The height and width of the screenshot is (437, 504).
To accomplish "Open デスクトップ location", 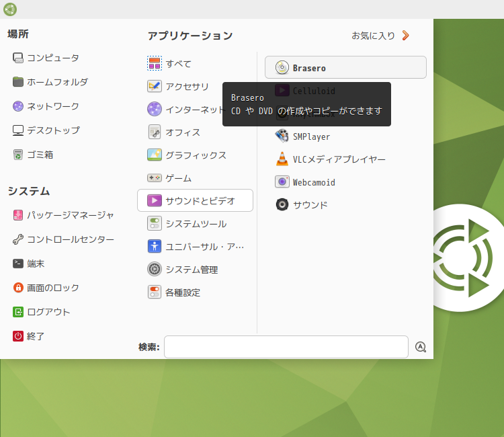I will [46, 130].
